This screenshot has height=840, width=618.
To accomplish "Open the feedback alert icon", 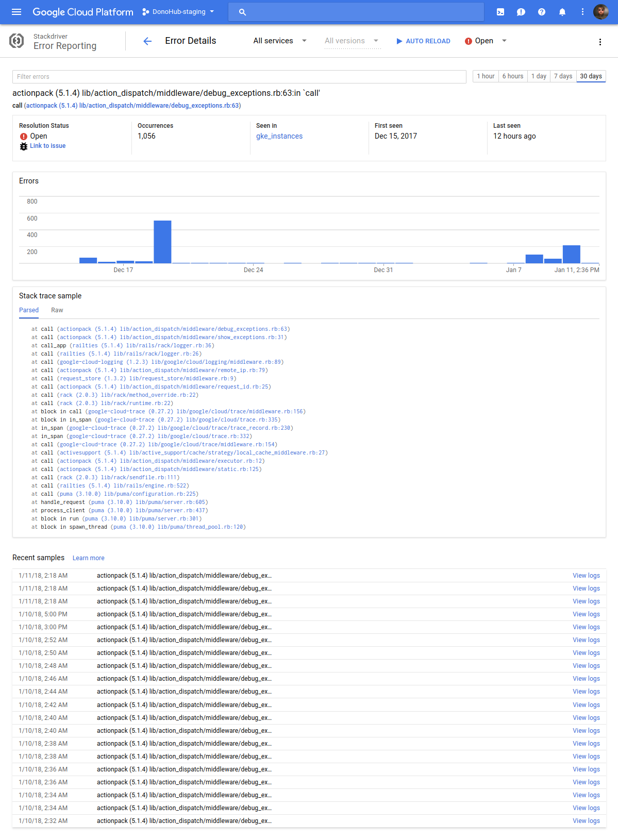I will click(x=521, y=12).
